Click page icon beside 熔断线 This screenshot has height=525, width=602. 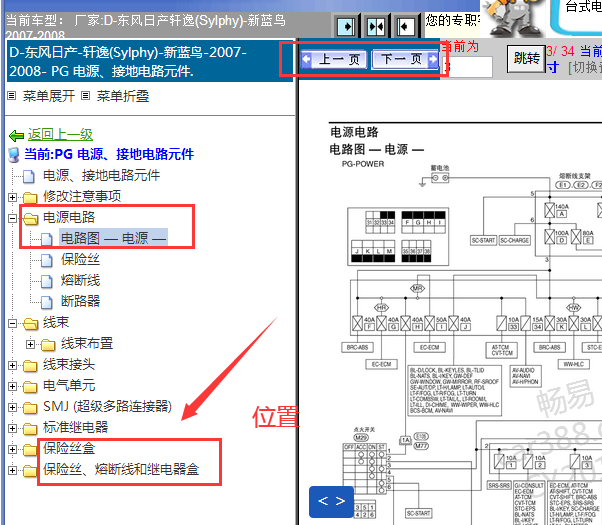pos(47,282)
